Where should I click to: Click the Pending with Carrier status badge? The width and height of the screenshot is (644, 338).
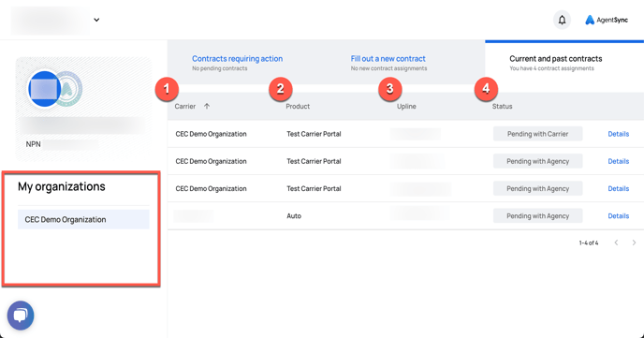click(x=537, y=134)
